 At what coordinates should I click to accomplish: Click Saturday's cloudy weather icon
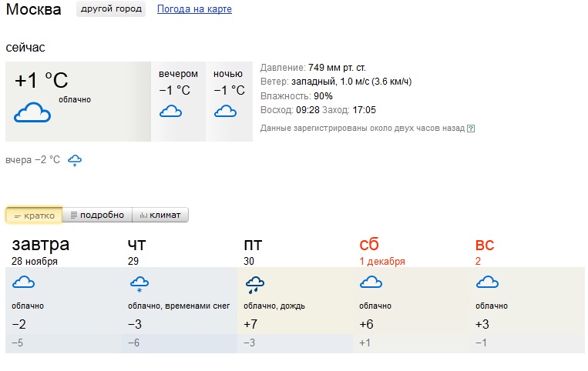[x=371, y=283]
